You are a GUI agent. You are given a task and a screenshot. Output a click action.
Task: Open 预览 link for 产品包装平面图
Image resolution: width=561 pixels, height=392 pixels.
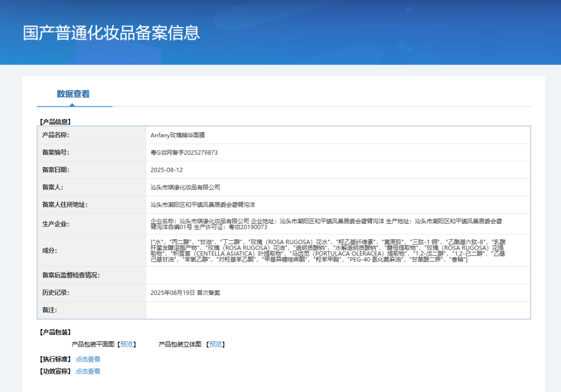point(127,344)
